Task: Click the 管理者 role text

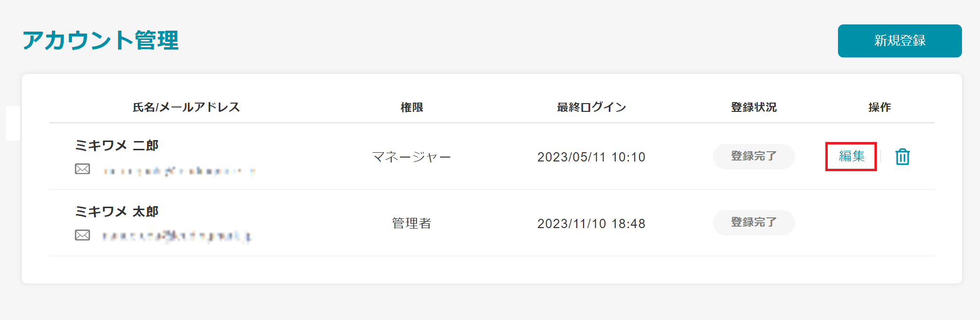Action: [x=411, y=223]
